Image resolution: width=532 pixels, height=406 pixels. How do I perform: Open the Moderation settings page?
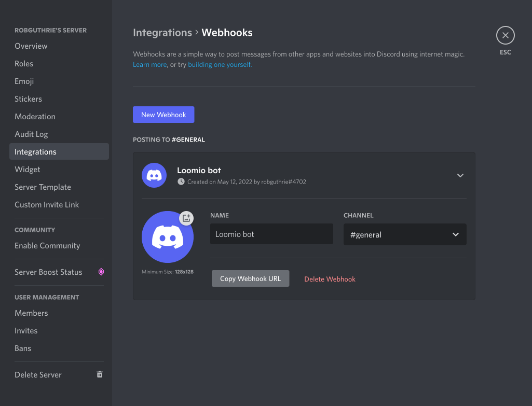[x=59, y=117]
